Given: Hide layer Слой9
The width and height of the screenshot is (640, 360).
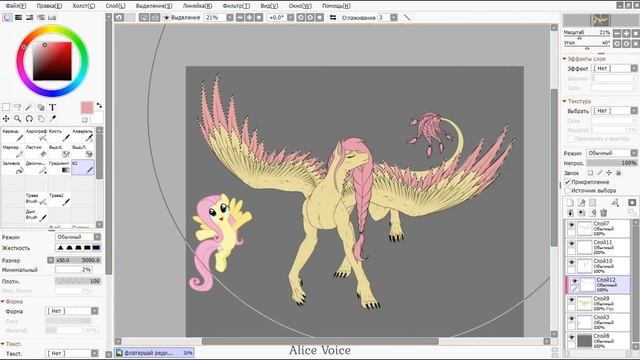Looking at the screenshot, I should [571, 300].
